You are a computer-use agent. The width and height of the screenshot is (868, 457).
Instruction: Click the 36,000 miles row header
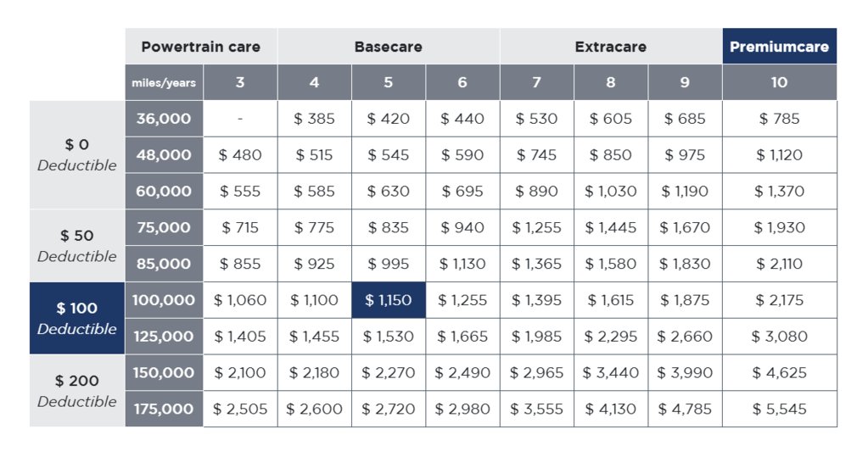point(164,119)
